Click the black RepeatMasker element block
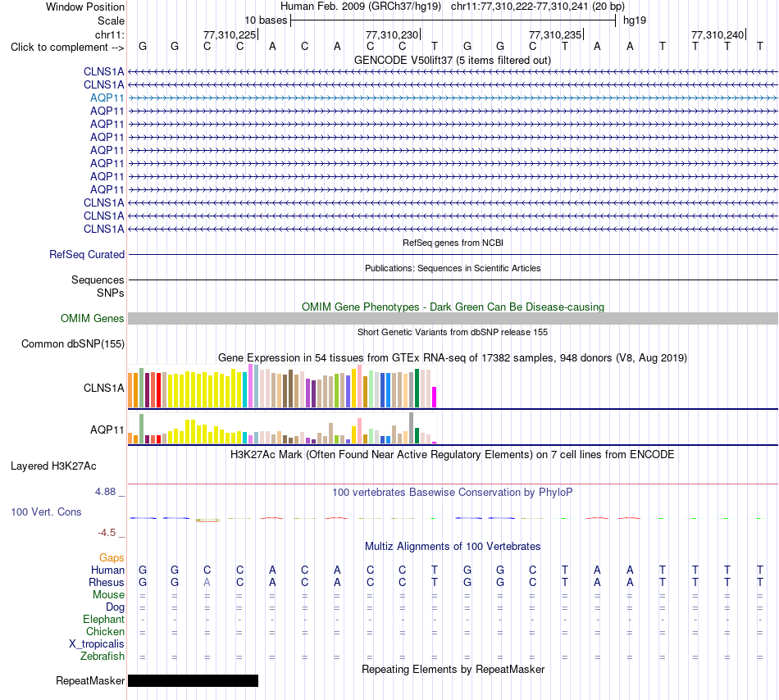The height and width of the screenshot is (700, 779). (x=194, y=680)
